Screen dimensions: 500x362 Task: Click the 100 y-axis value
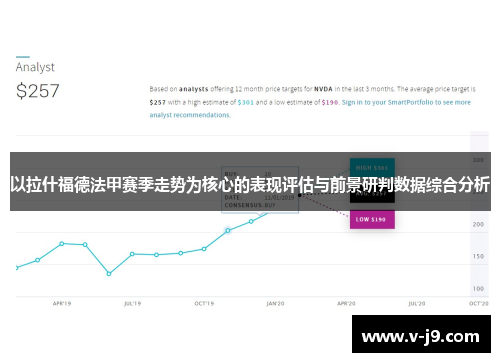pyautogui.click(x=478, y=289)
